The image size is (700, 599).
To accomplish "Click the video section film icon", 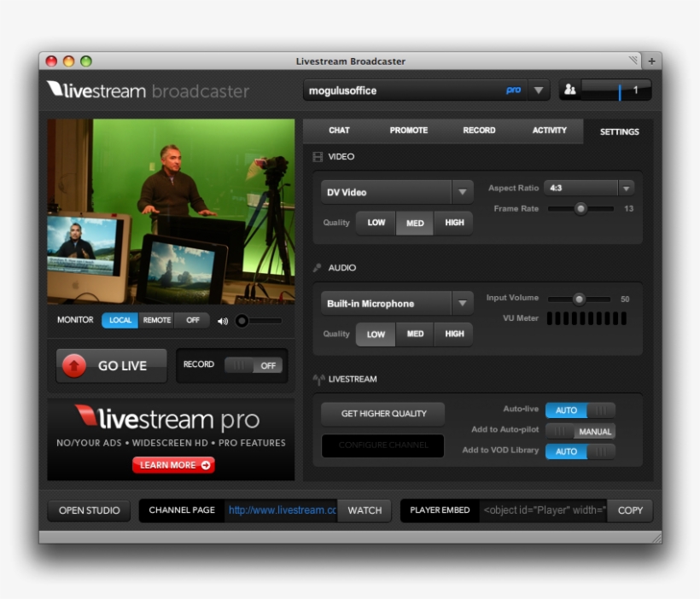I will tap(318, 157).
